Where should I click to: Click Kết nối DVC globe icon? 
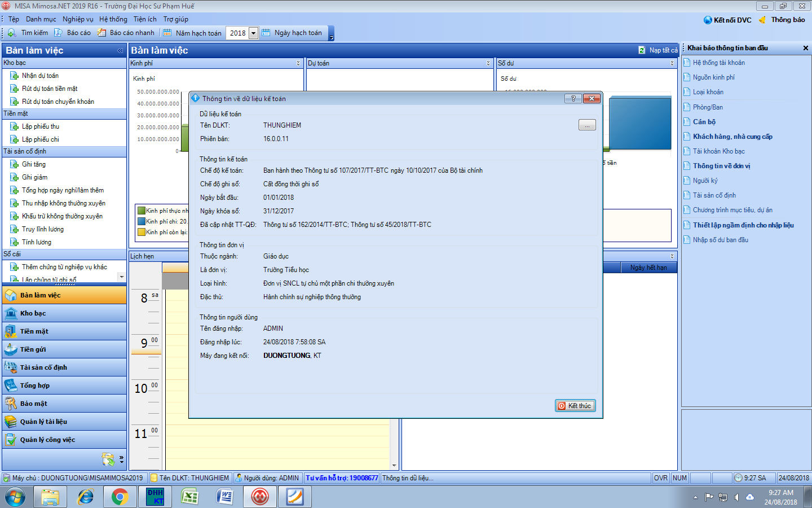(708, 20)
